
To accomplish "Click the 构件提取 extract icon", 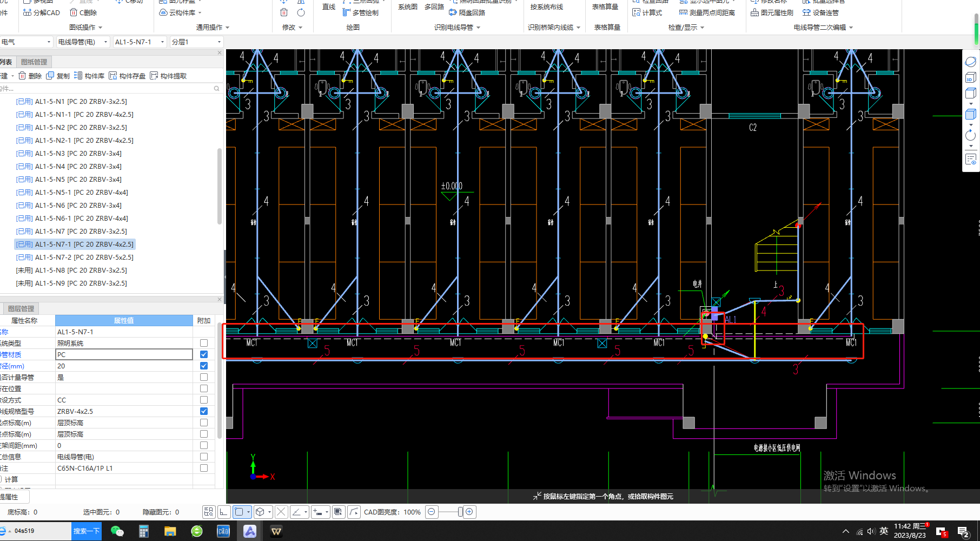I will click(x=154, y=76).
